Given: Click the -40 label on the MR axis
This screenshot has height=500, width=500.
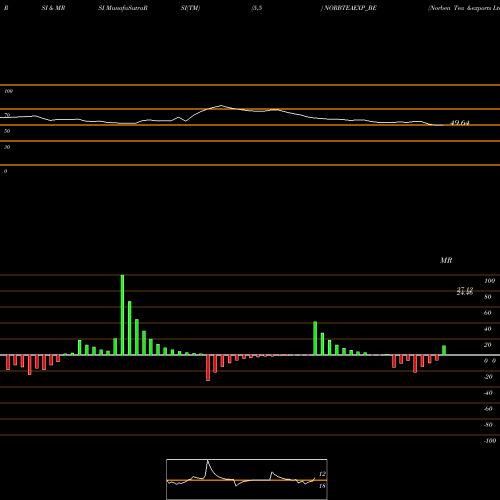Looking at the screenshot, I should click(488, 393).
